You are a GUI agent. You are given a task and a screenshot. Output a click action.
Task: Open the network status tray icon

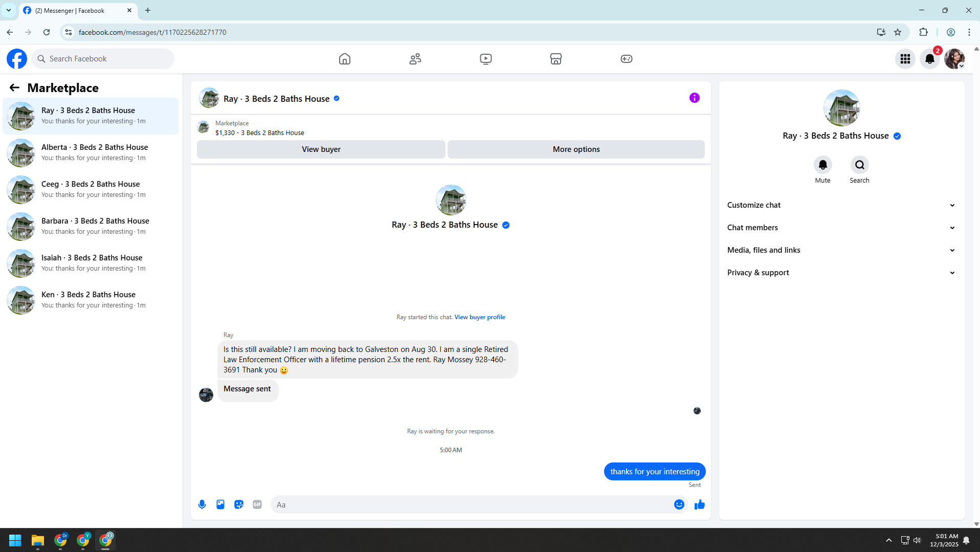click(x=905, y=540)
